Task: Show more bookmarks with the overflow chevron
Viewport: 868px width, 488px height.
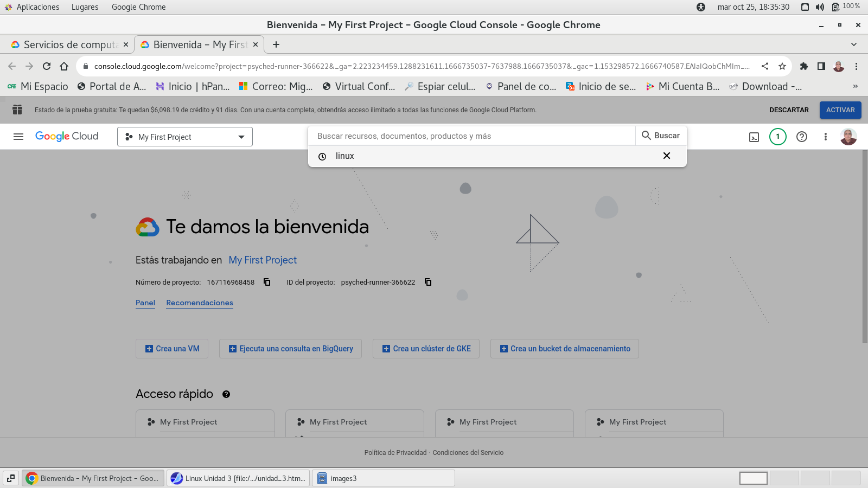Action: (856, 86)
